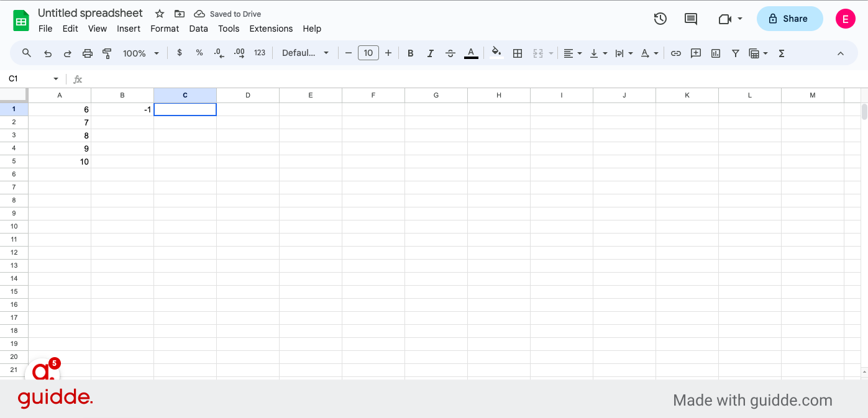Star this spreadsheet
The height and width of the screenshot is (418, 868).
click(159, 13)
